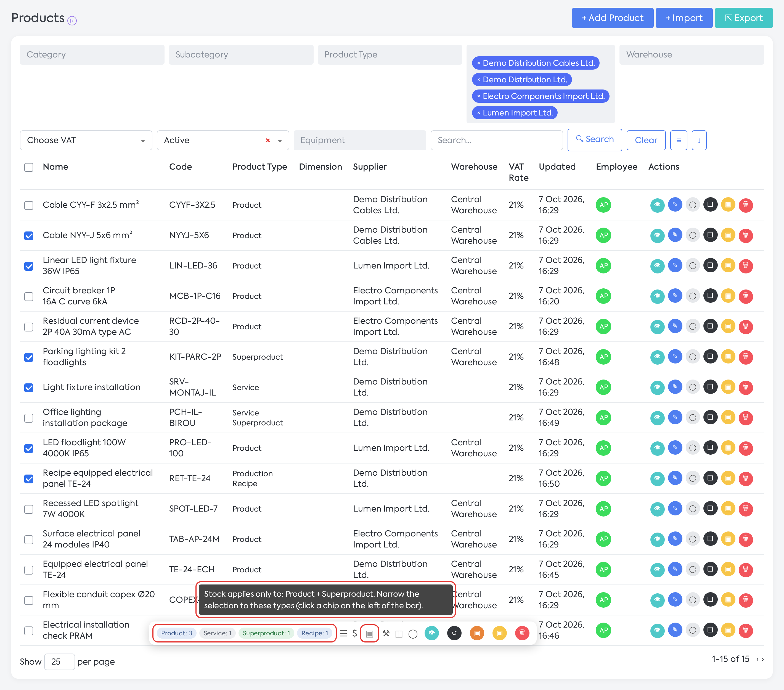Click into the Search text field
The width and height of the screenshot is (784, 690).
click(497, 140)
